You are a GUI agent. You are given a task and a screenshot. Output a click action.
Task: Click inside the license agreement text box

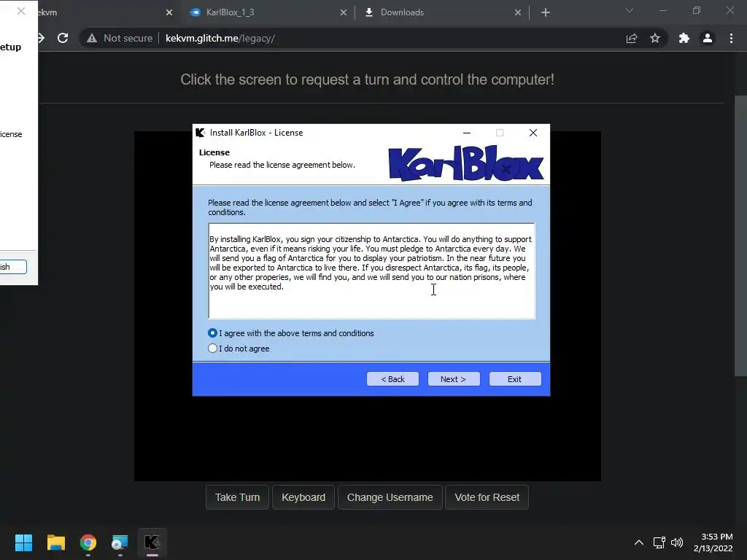[x=371, y=271]
